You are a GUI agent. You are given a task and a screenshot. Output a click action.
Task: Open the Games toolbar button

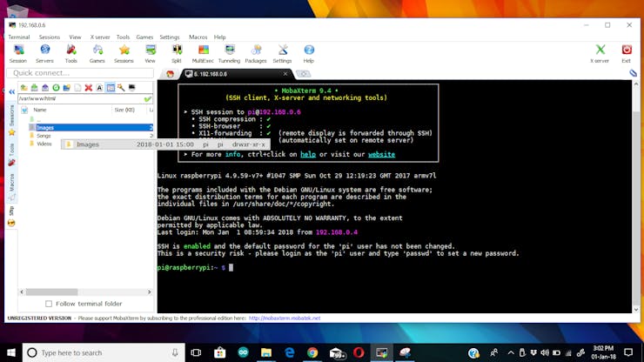[x=97, y=54]
